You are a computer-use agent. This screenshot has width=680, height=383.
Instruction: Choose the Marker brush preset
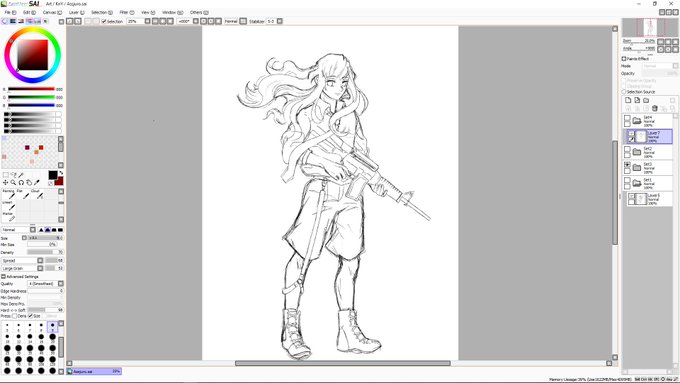(10, 216)
